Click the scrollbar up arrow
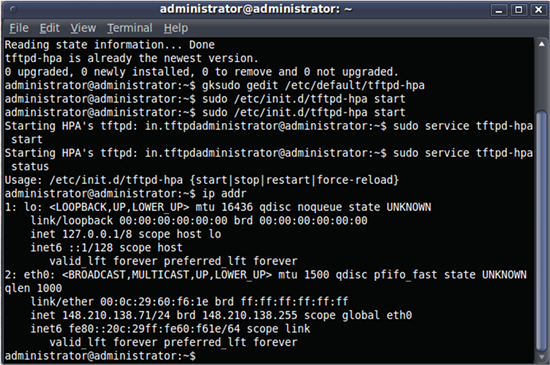Screen dimensions: 550x365 pos(542,44)
